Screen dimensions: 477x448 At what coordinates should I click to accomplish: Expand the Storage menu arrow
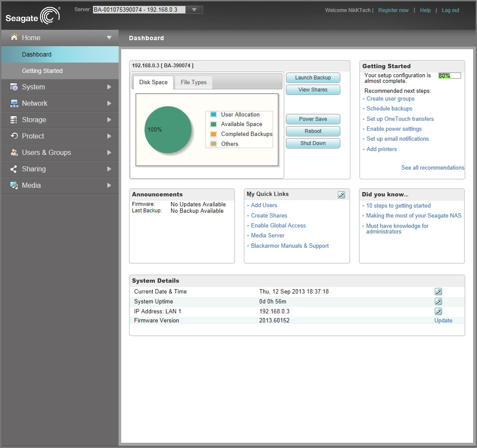(x=109, y=120)
